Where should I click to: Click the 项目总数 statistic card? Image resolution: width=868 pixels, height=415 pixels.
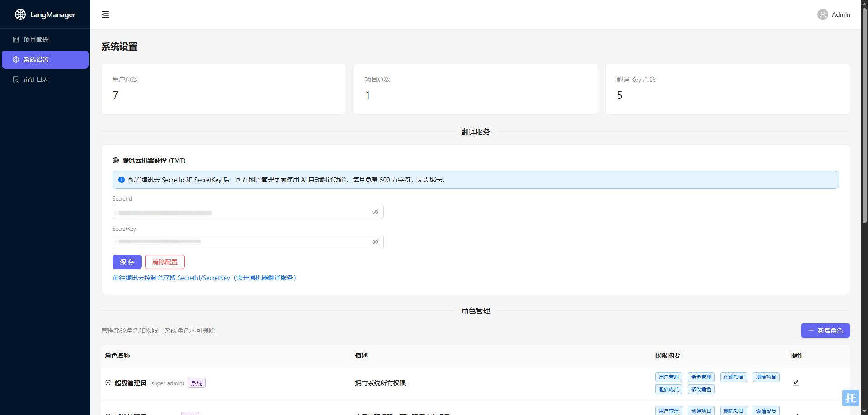tap(476, 89)
